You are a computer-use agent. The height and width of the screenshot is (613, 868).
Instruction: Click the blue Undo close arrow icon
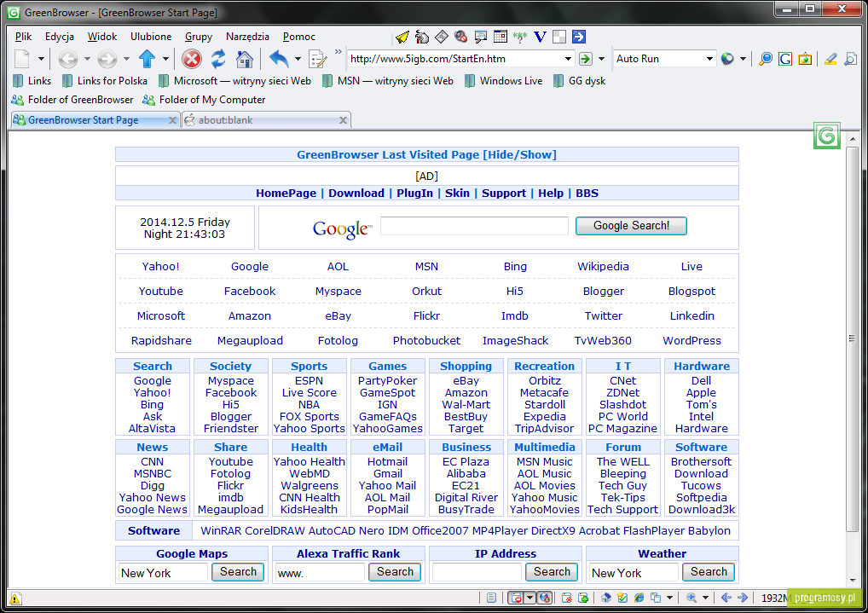[x=279, y=58]
